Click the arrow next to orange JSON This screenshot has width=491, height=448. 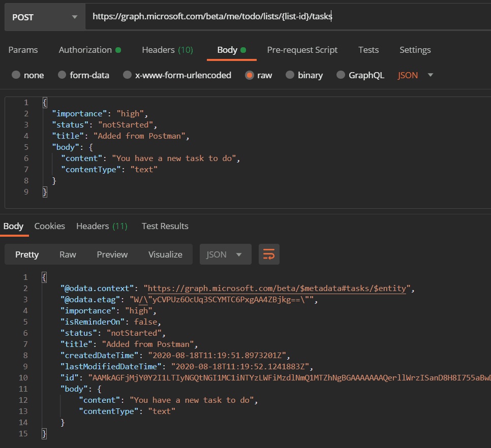pos(431,75)
